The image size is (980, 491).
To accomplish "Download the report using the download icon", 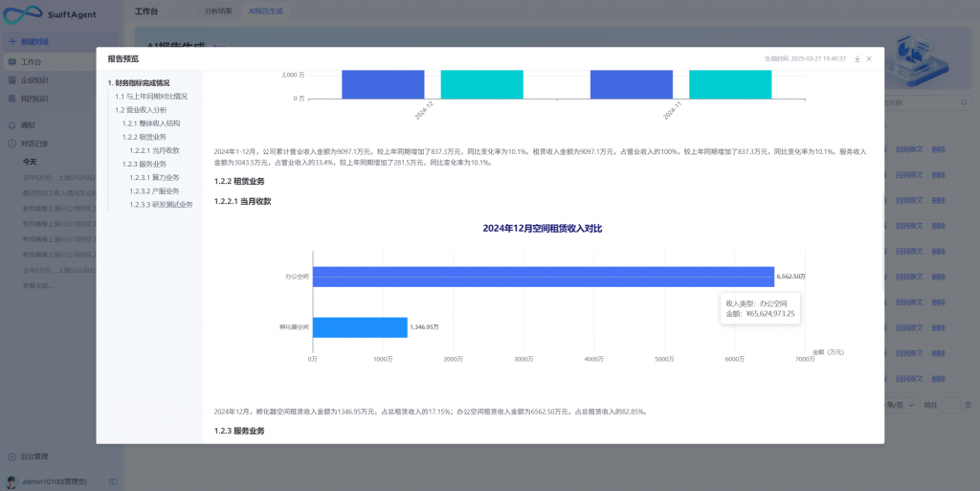I will 857,58.
